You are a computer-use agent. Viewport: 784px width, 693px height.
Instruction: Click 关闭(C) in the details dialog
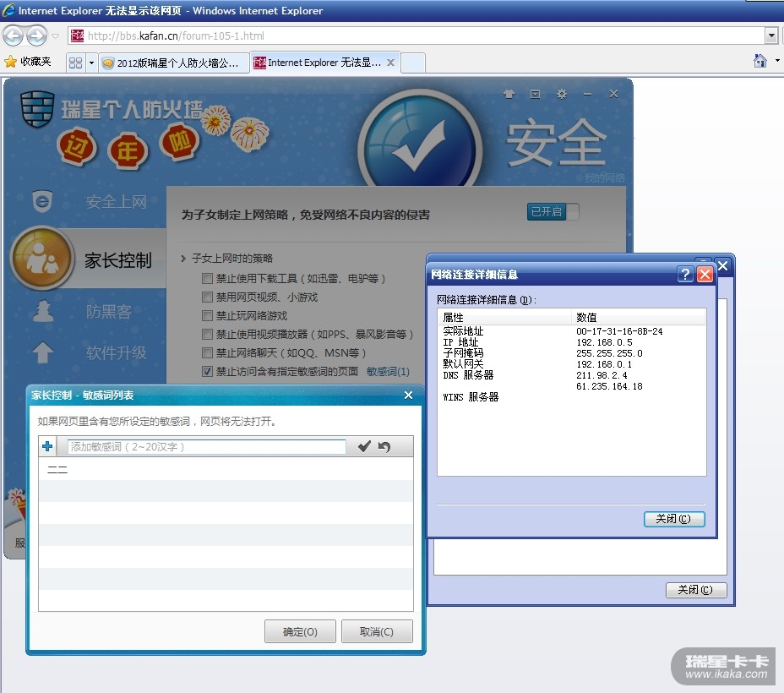(674, 519)
